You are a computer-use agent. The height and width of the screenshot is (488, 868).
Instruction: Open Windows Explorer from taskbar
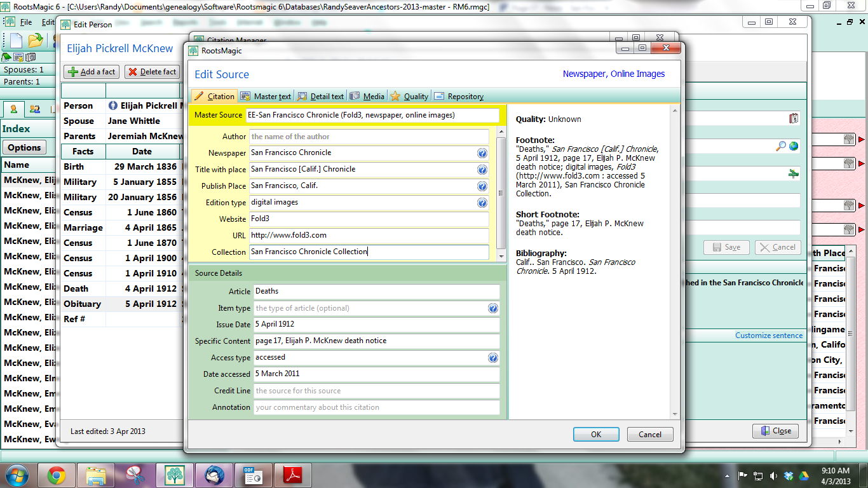96,475
